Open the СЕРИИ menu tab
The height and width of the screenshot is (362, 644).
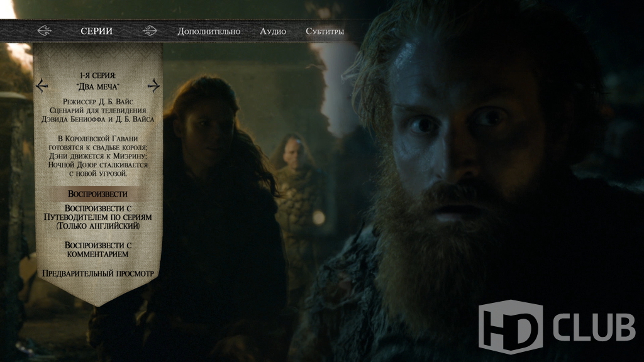(96, 31)
